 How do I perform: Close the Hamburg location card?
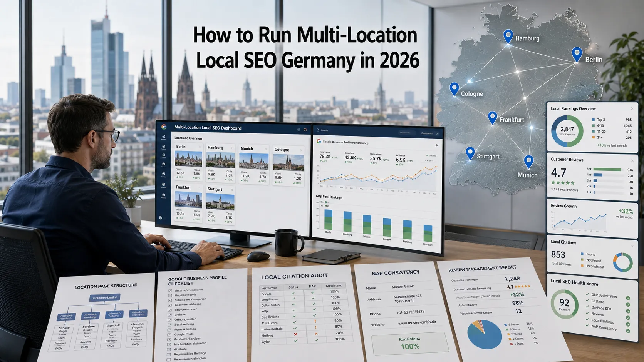pyautogui.click(x=232, y=148)
